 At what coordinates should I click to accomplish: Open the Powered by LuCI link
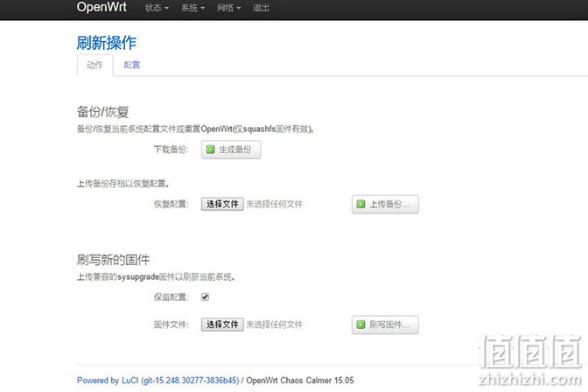click(157, 381)
